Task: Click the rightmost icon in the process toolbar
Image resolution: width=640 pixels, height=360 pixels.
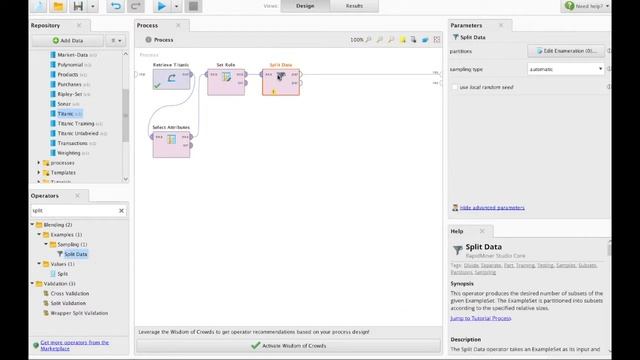Action: pos(437,40)
